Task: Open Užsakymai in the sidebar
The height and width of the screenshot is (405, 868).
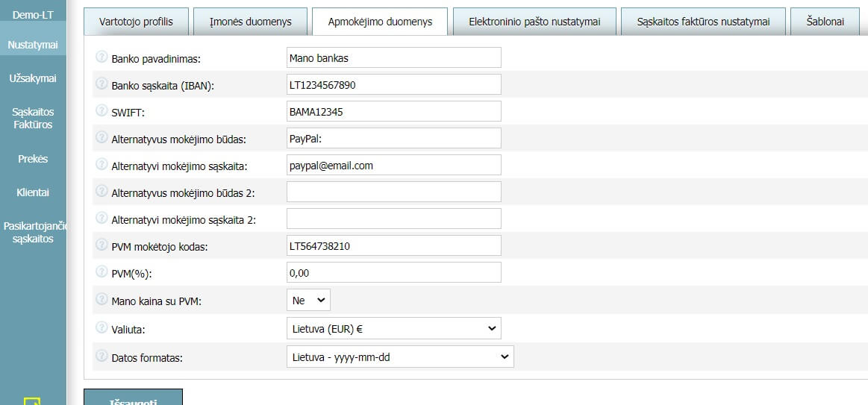Action: click(33, 78)
